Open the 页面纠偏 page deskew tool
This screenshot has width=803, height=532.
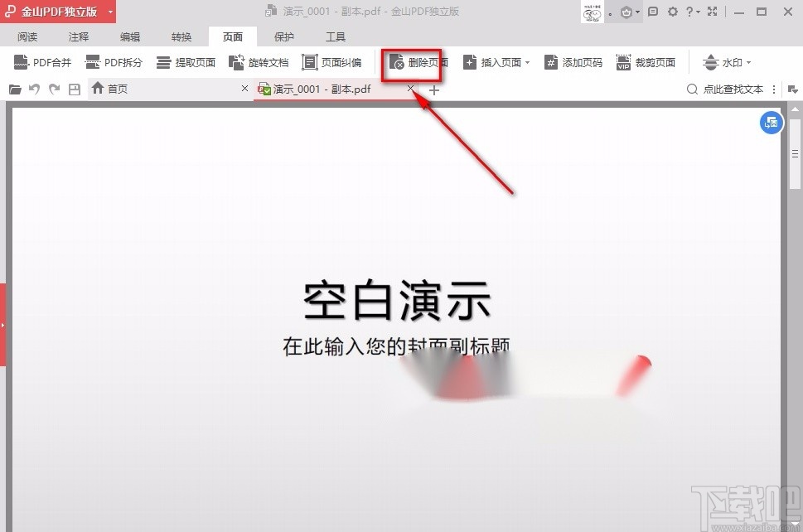tap(333, 61)
